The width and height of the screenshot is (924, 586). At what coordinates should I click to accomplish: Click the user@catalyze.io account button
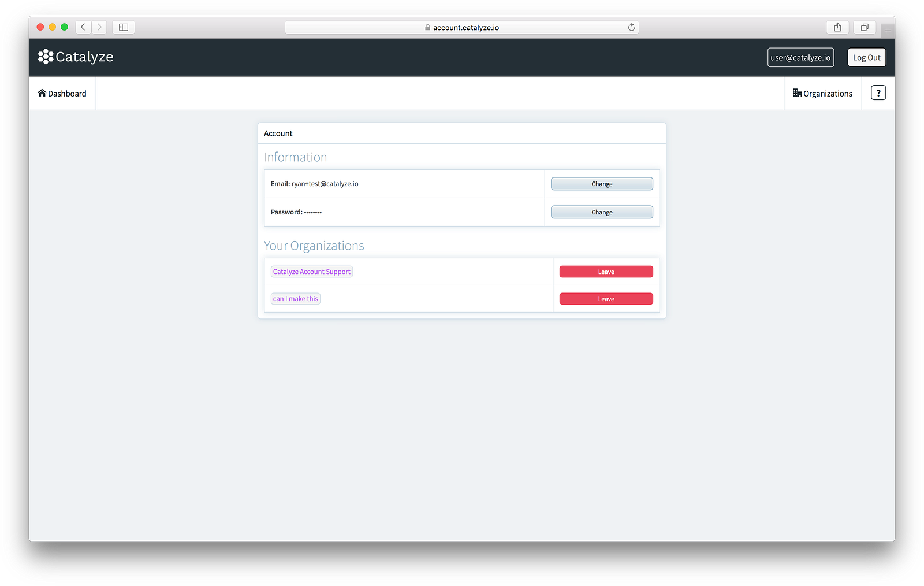point(800,57)
